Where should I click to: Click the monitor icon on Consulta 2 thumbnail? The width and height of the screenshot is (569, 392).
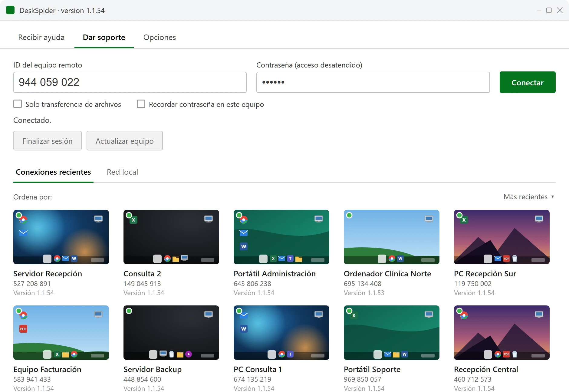tap(209, 219)
